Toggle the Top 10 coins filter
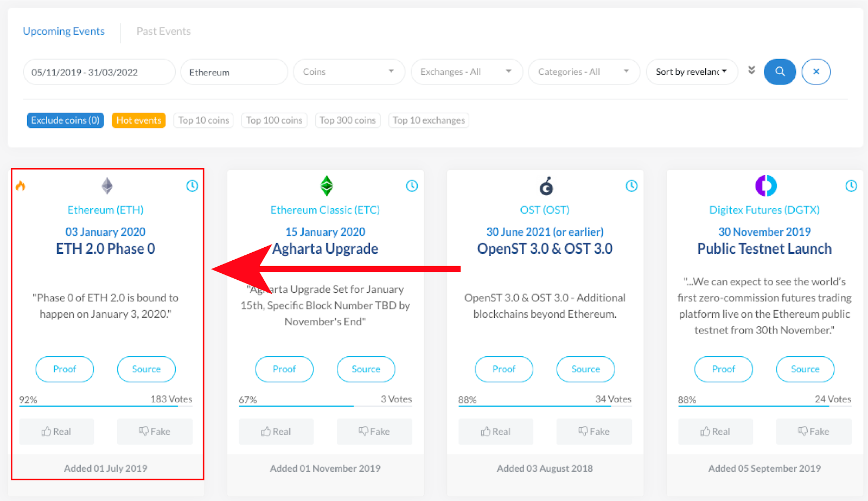Image resolution: width=868 pixels, height=501 pixels. point(203,120)
